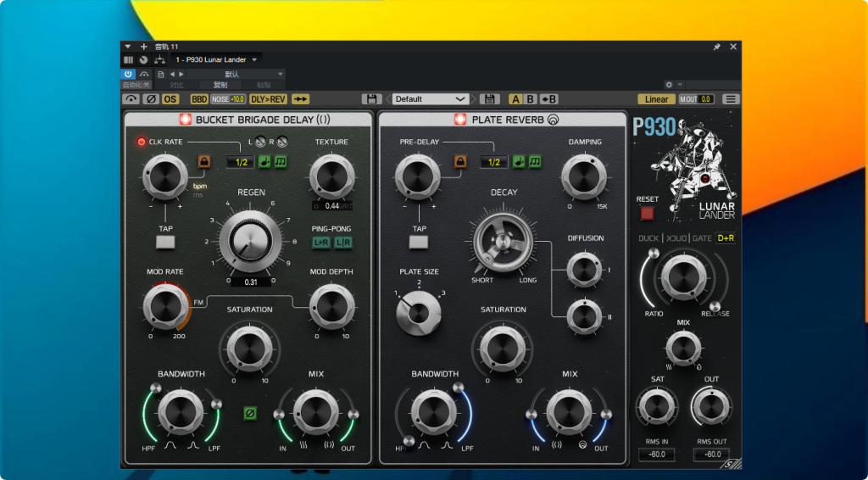Toggle the Plate Reverb red power LED
The height and width of the screenshot is (480, 868).
pyautogui.click(x=460, y=120)
